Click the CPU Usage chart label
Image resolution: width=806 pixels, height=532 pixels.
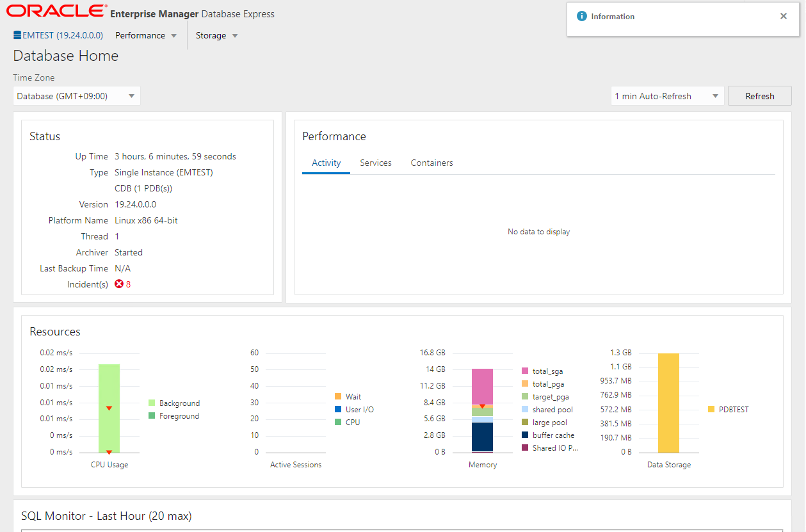(x=109, y=465)
